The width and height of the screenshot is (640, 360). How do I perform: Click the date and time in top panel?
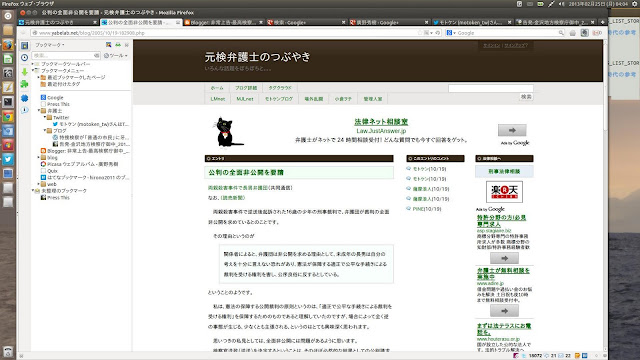tap(598, 4)
